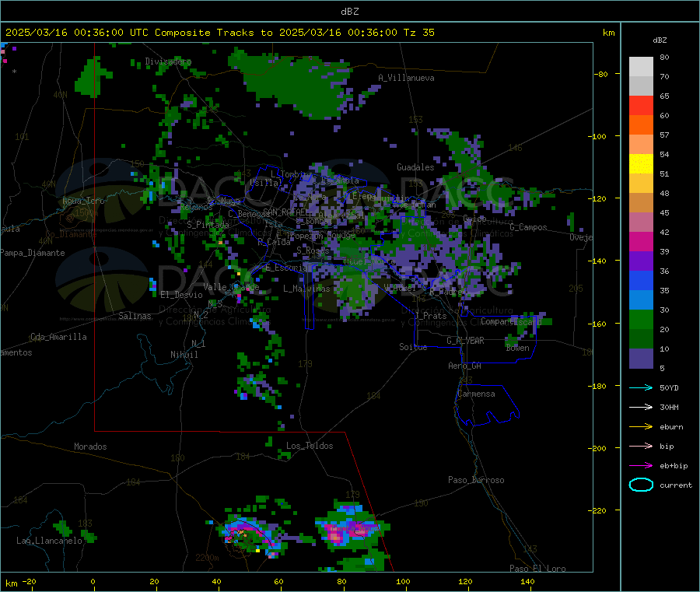Click the 39 dBZ magenta swatch
This screenshot has height=592, width=700.
[x=641, y=241]
